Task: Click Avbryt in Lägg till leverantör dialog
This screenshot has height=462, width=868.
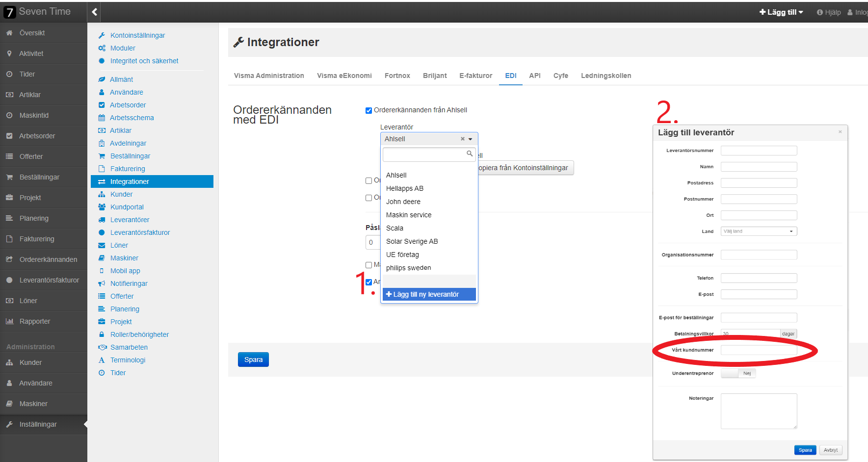Action: tap(831, 450)
